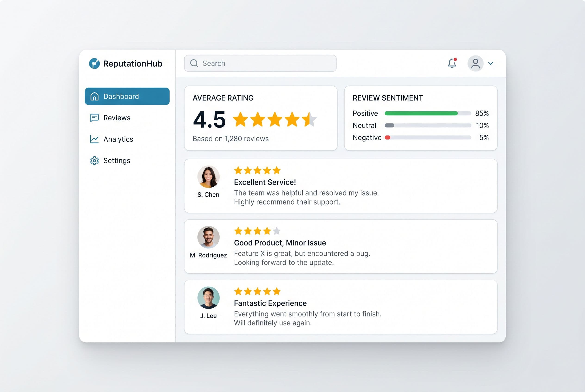Open the "Good Product, Minor Issue" review title
Image resolution: width=585 pixels, height=392 pixels.
[x=280, y=243]
